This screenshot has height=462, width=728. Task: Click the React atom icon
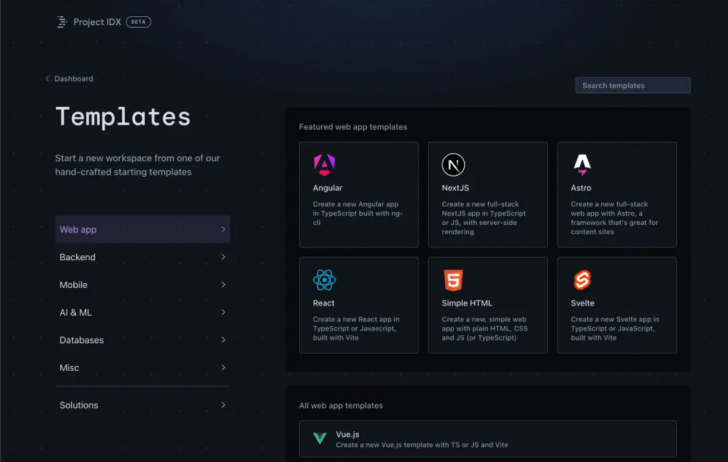click(x=324, y=280)
